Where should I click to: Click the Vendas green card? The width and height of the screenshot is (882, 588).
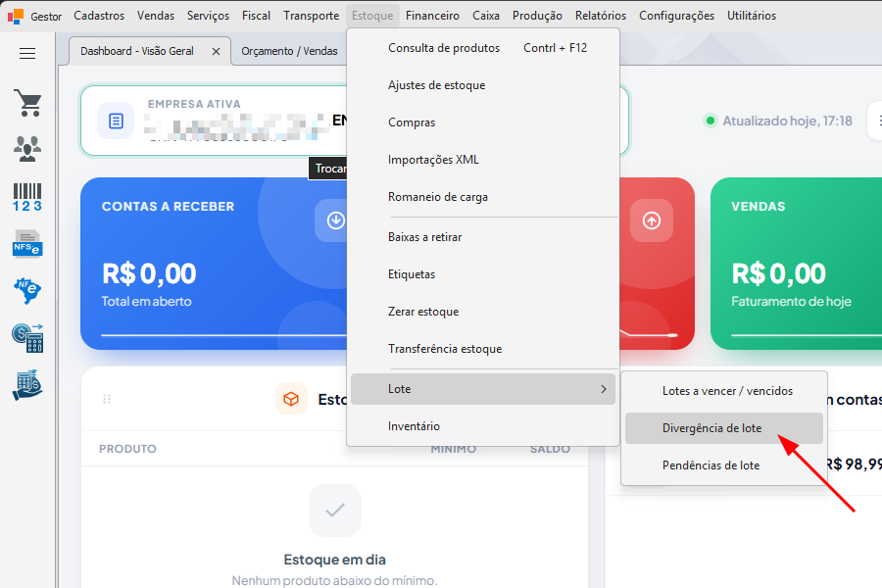point(796,264)
